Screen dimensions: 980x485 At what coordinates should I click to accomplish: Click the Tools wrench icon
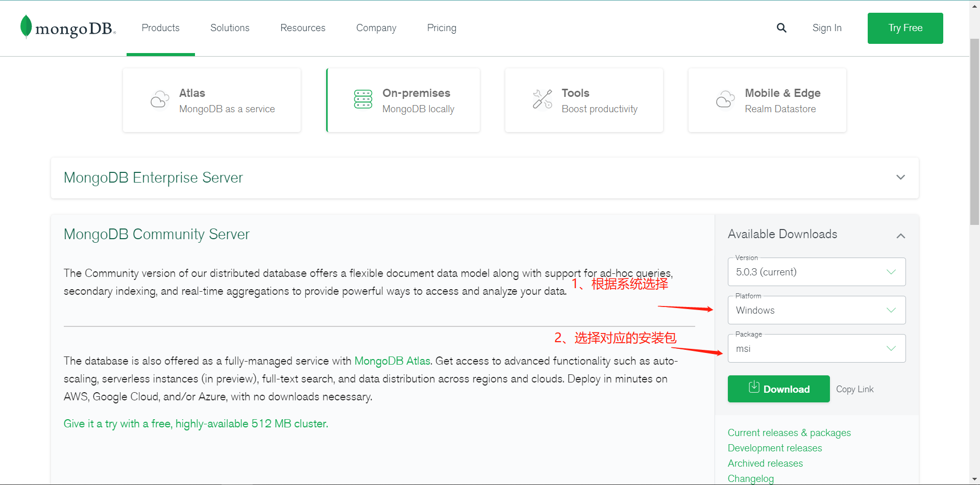pyautogui.click(x=542, y=99)
